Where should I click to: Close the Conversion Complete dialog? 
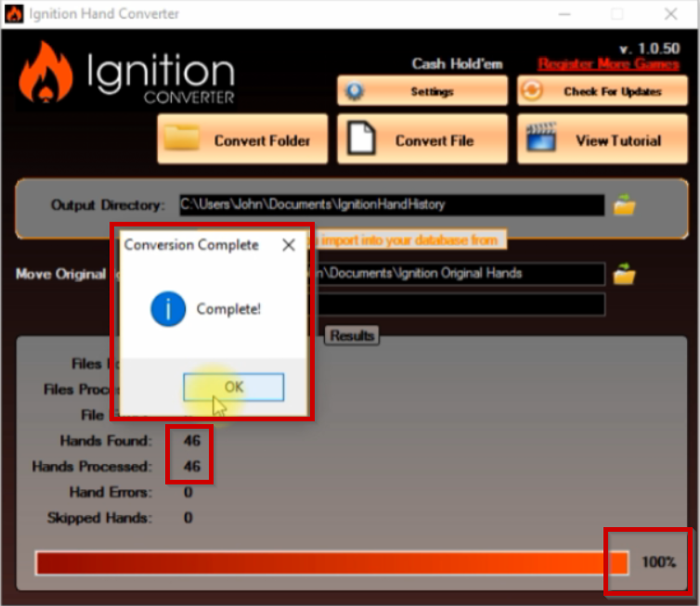coord(289,245)
